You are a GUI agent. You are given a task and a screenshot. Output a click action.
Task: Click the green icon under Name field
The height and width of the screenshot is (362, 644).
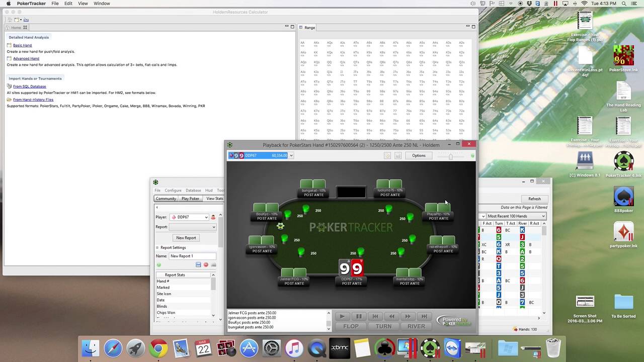(158, 264)
